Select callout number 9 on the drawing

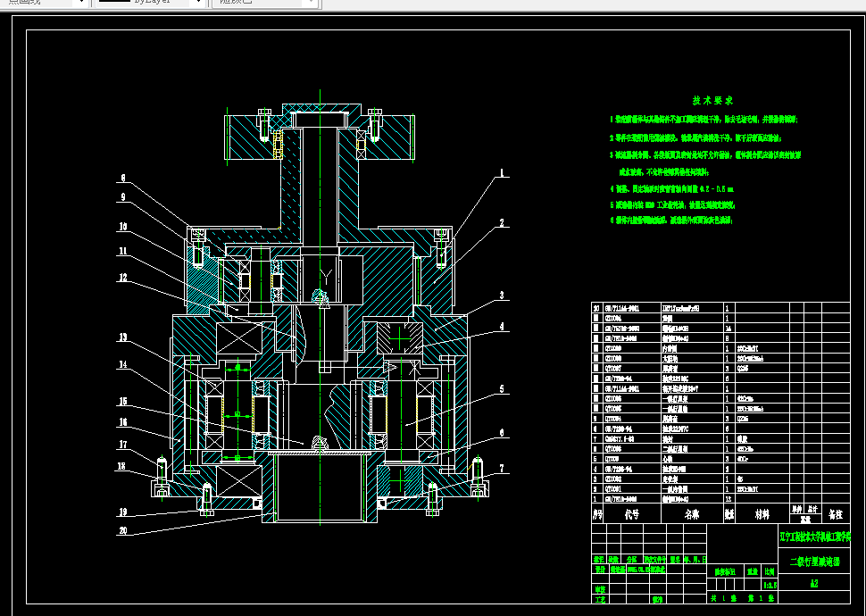coord(123,196)
